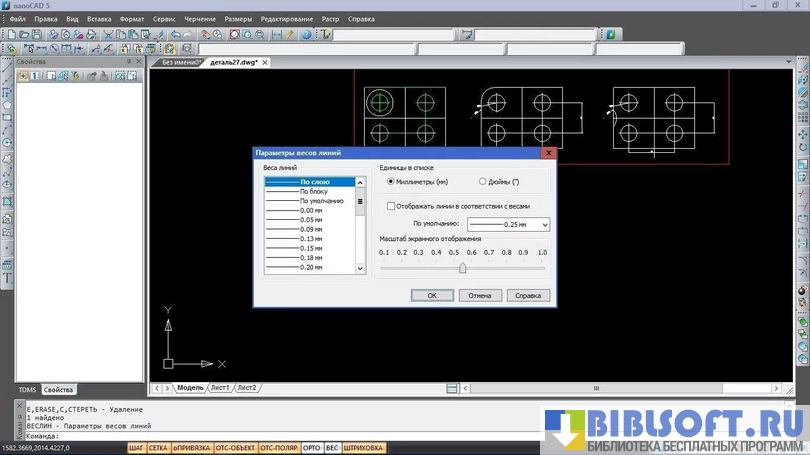Toggle ОРТО mode in status bar
Image resolution: width=810 pixels, height=455 pixels.
[x=311, y=448]
